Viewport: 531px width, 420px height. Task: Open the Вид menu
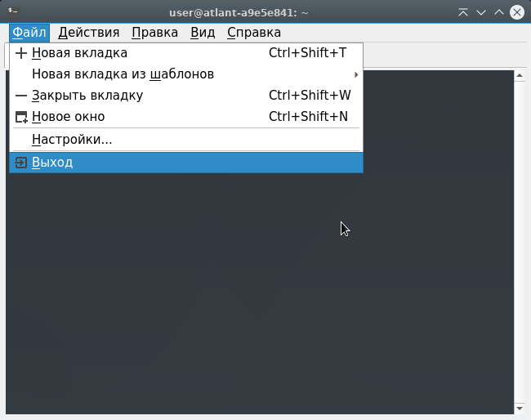203,33
